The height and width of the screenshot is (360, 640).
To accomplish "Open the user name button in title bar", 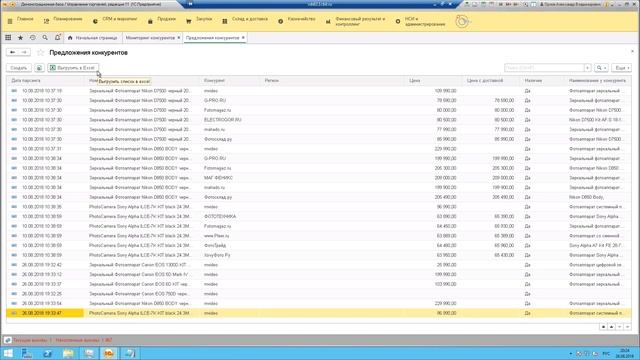I will (570, 4).
